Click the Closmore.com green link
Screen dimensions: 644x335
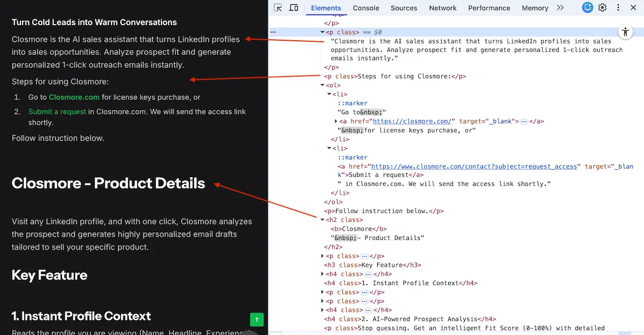pos(74,97)
